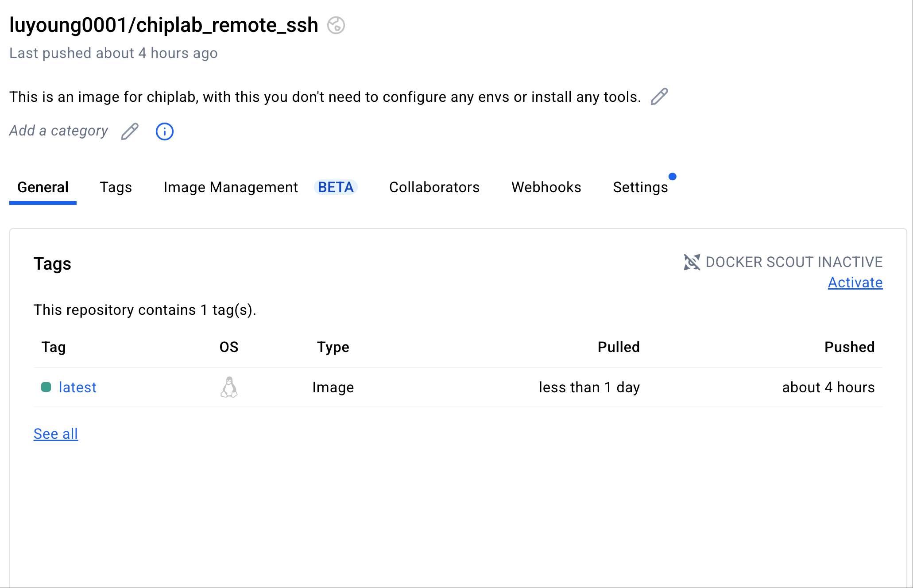The width and height of the screenshot is (913, 588).
Task: Click the green status square beside latest
Action: click(x=46, y=387)
